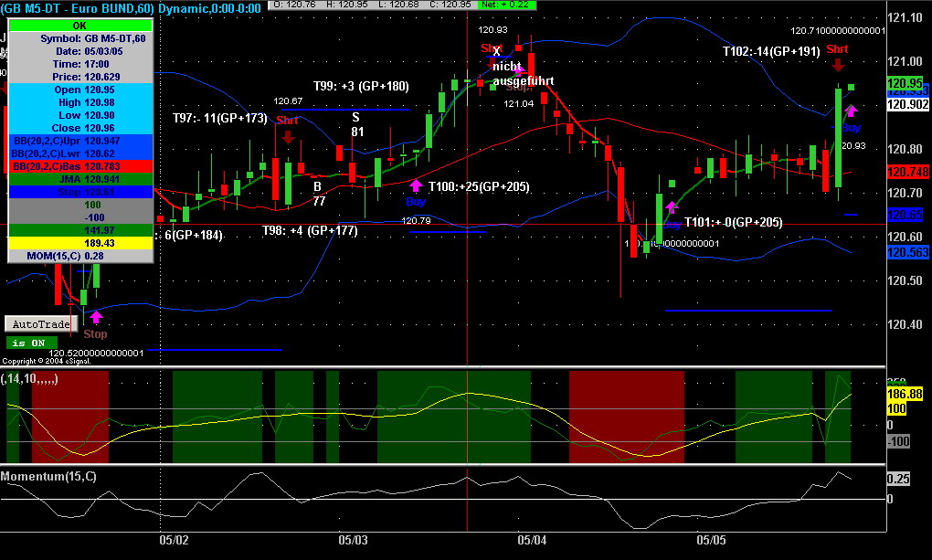
Task: Click the Momentum(15,C) study label
Action: tap(48, 476)
